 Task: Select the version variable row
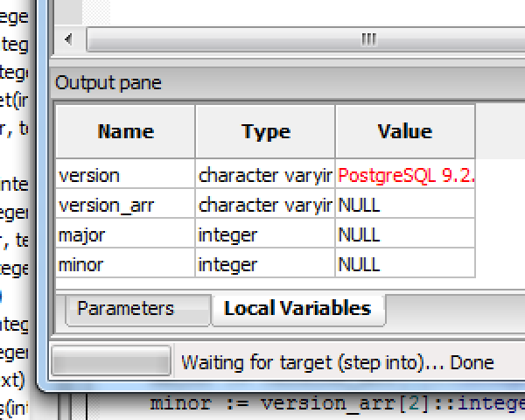pos(125,175)
